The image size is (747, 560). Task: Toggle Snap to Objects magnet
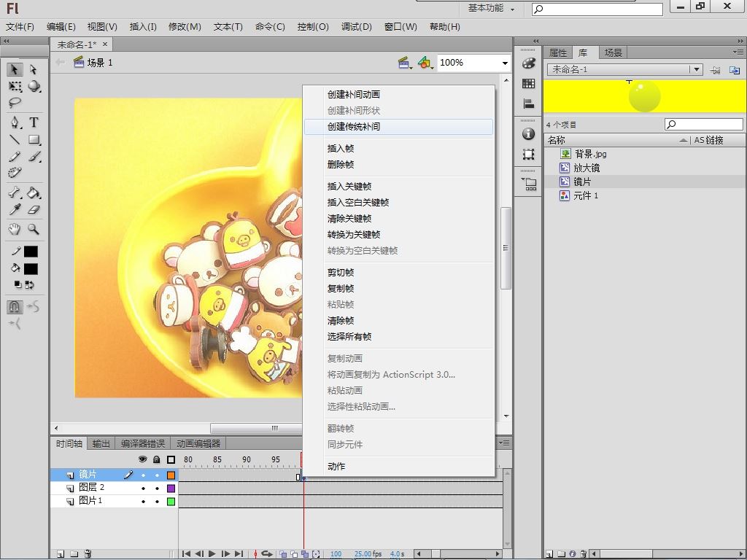click(x=15, y=307)
